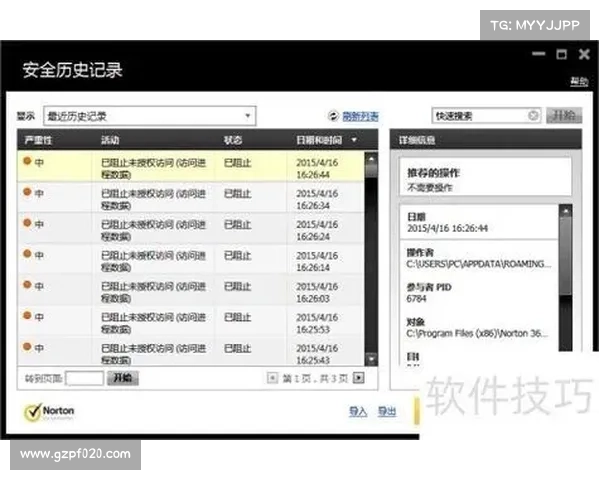The width and height of the screenshot is (600, 480).
Task: Click the 导入 import link
Action: (x=358, y=411)
